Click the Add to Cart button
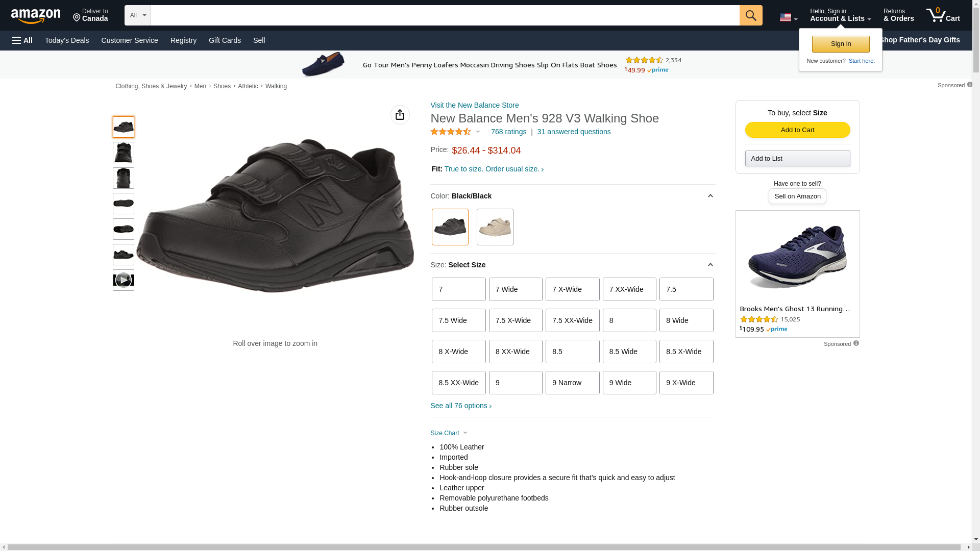Screen dimensions: 980x551 coord(797,130)
